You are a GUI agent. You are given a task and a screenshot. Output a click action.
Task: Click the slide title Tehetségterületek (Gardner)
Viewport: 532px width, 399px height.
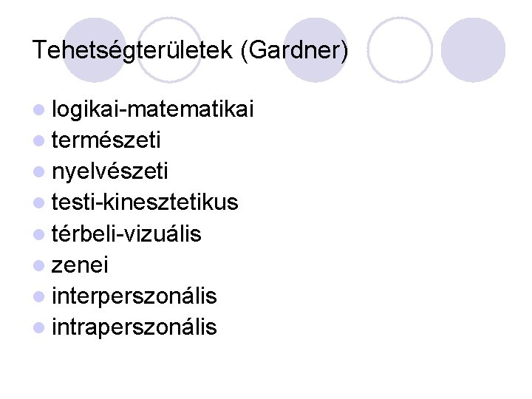coord(190,51)
